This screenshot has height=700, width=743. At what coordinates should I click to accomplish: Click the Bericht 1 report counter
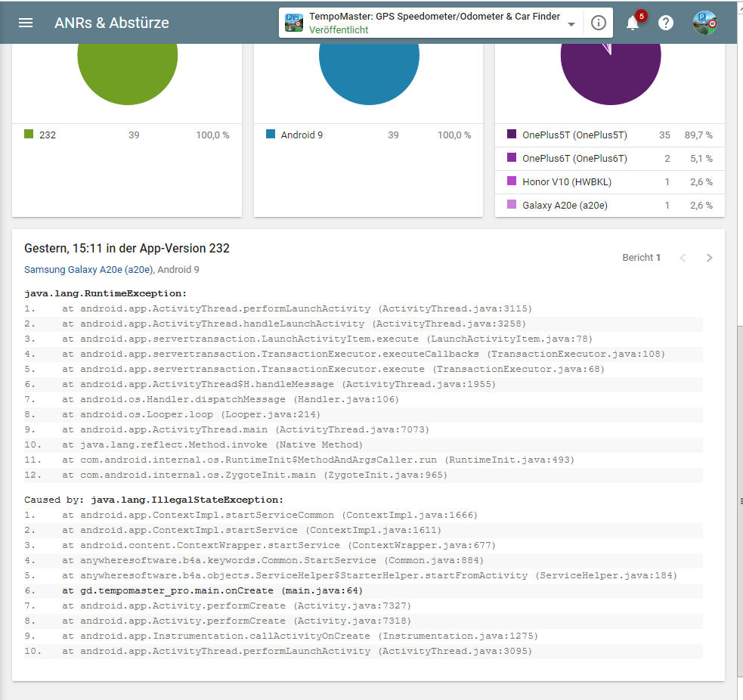pyautogui.click(x=642, y=257)
